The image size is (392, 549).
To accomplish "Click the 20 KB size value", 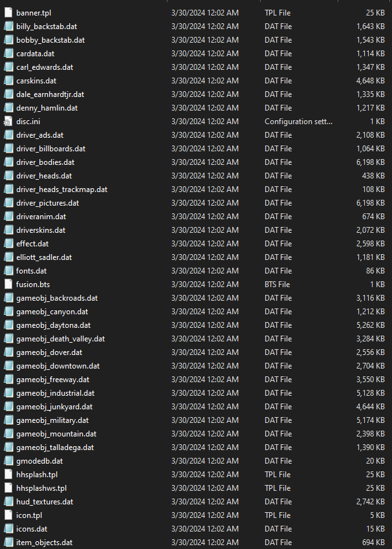I will pyautogui.click(x=375, y=461).
